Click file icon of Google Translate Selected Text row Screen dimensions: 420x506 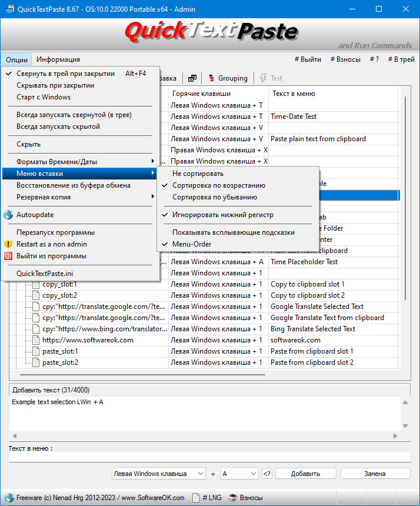click(36, 307)
